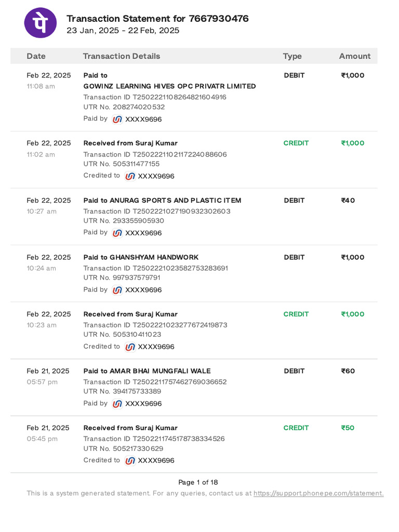399x532 pixels.
Task: Click Paid to ANURAG SPORTS entry
Action: click(x=162, y=201)
